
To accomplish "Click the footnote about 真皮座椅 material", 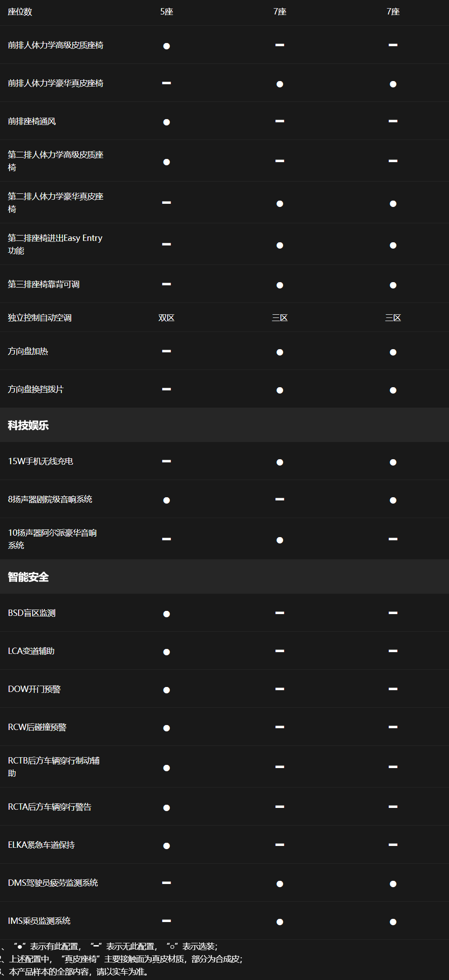I will pyautogui.click(x=121, y=959).
